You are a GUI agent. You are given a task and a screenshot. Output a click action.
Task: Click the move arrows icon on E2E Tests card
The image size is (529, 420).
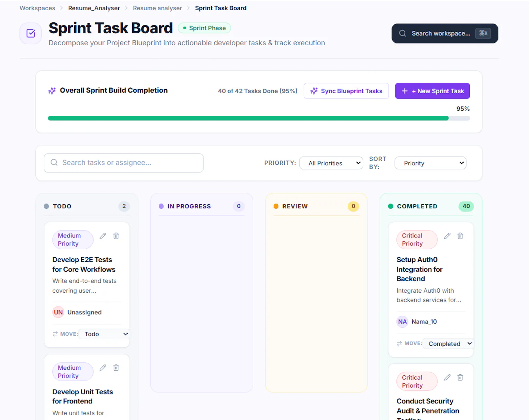(55, 334)
